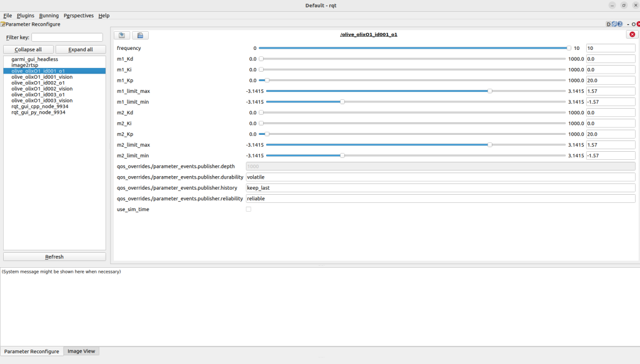This screenshot has height=364, width=640.
Task: Open the Plugins menu
Action: [26, 16]
